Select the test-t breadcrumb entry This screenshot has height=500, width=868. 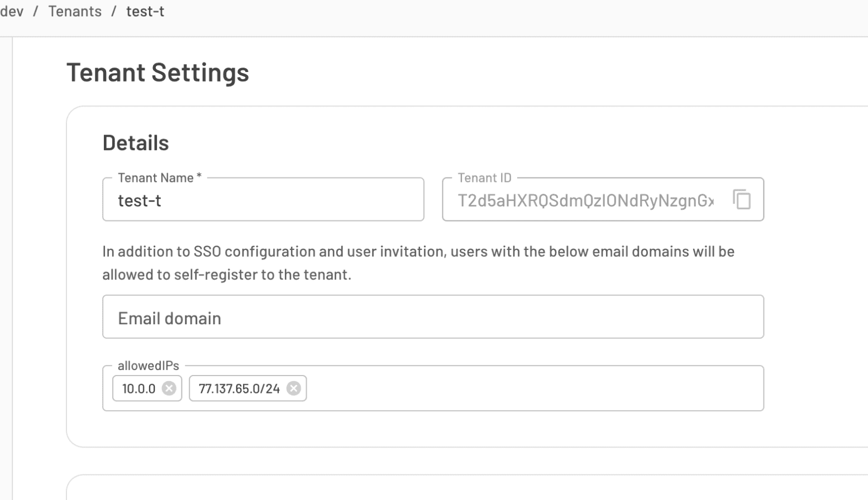[x=145, y=11]
